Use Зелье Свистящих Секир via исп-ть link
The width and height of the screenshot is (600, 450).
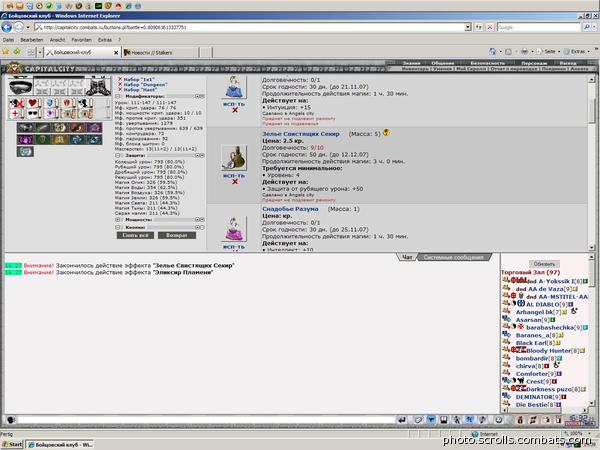click(234, 176)
